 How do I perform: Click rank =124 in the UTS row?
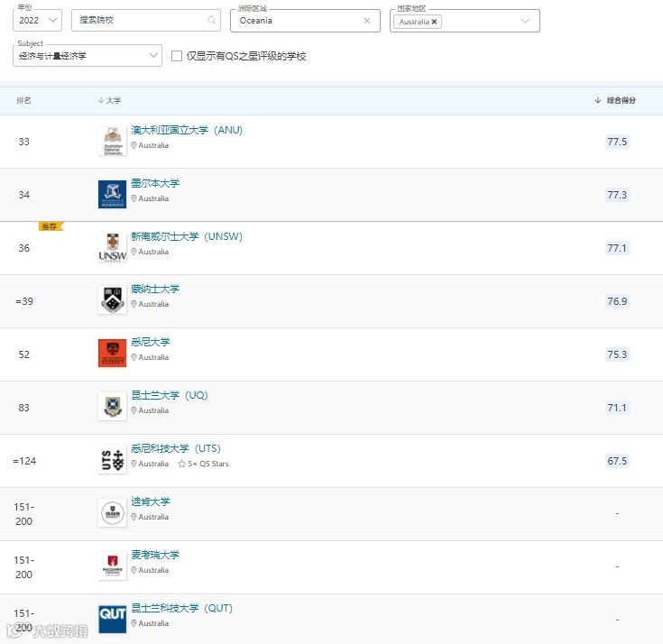24,461
